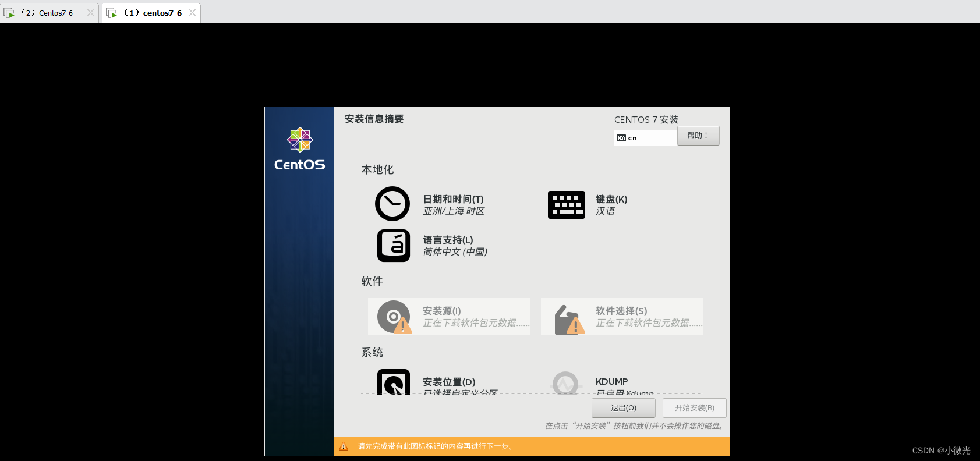This screenshot has height=461, width=980.
Task: Click the Help (帮助!) button
Action: (x=698, y=136)
